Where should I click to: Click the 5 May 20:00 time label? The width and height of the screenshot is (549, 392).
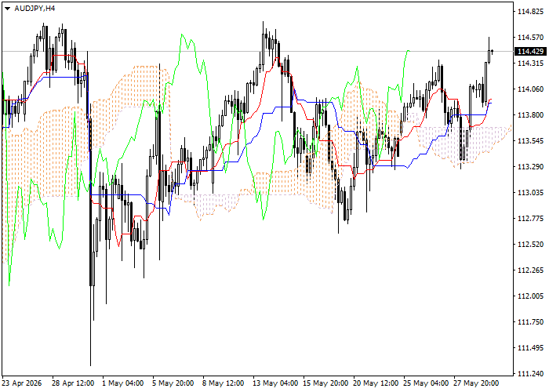point(173,383)
